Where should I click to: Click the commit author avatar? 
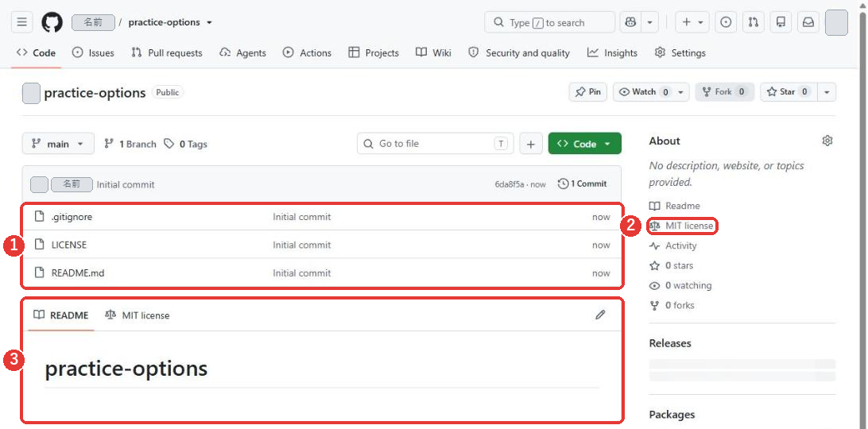coord(39,184)
